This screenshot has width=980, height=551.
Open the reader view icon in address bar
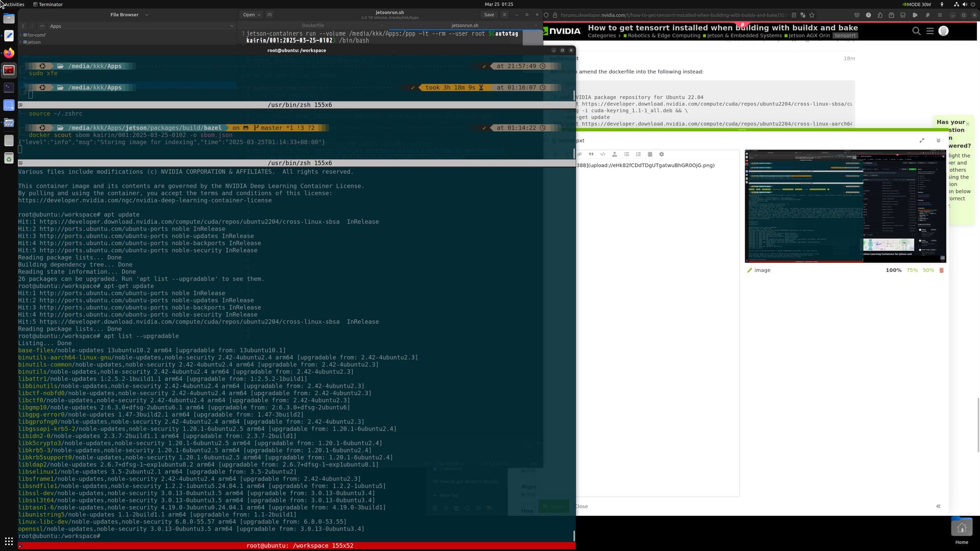pyautogui.click(x=794, y=15)
